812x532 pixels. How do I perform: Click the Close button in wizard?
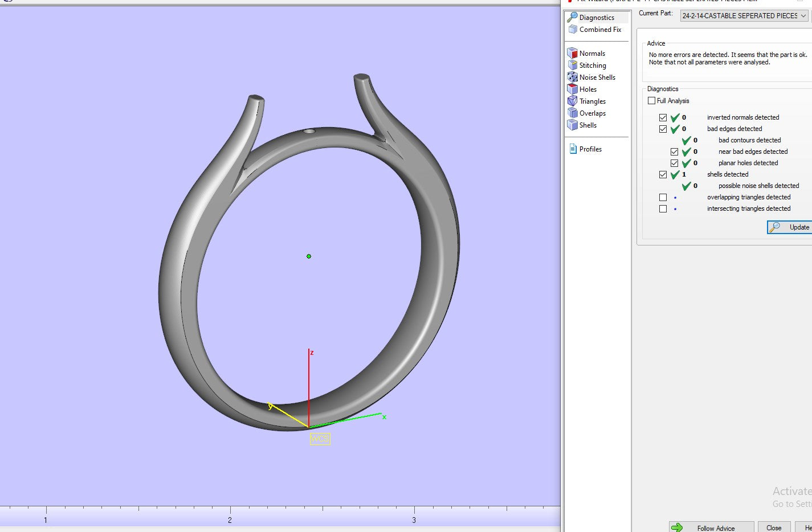pyautogui.click(x=773, y=527)
